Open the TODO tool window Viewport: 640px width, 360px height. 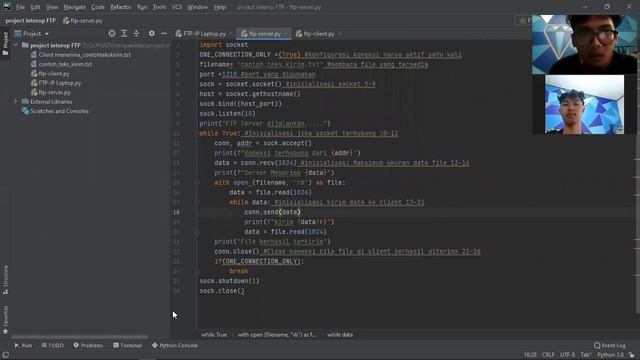53,345
